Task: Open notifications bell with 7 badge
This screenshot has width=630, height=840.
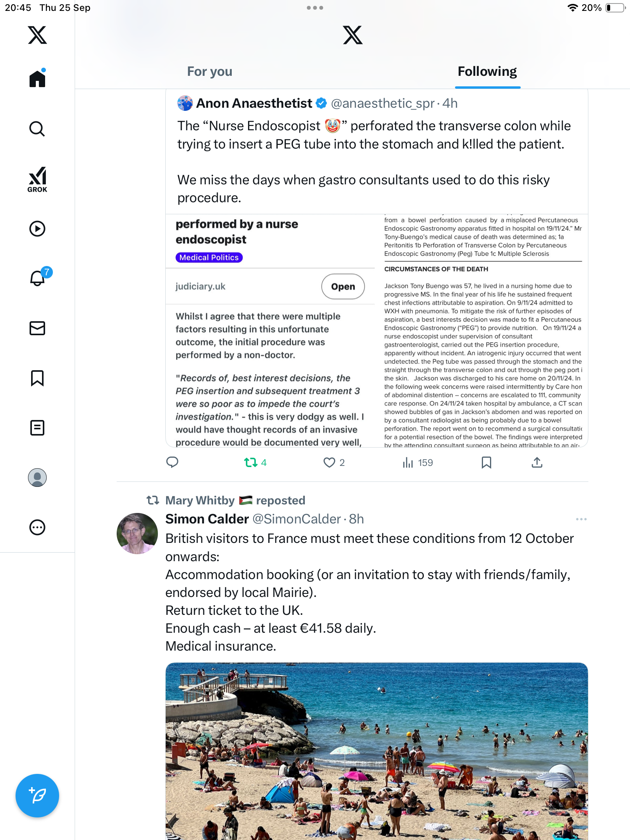Action: tap(38, 278)
